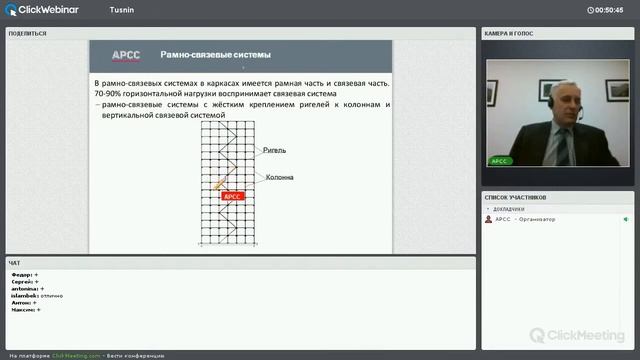Open the ClickMeeting.com footer link

(x=76, y=356)
